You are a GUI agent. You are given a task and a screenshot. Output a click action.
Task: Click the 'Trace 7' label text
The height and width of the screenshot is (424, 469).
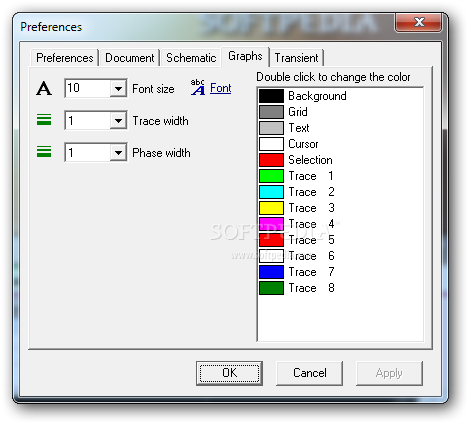(311, 272)
